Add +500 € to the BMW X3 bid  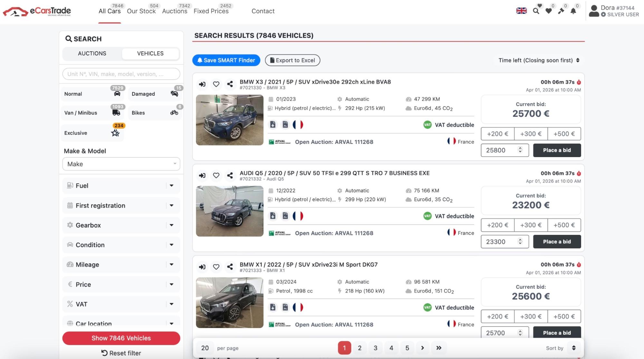(564, 134)
